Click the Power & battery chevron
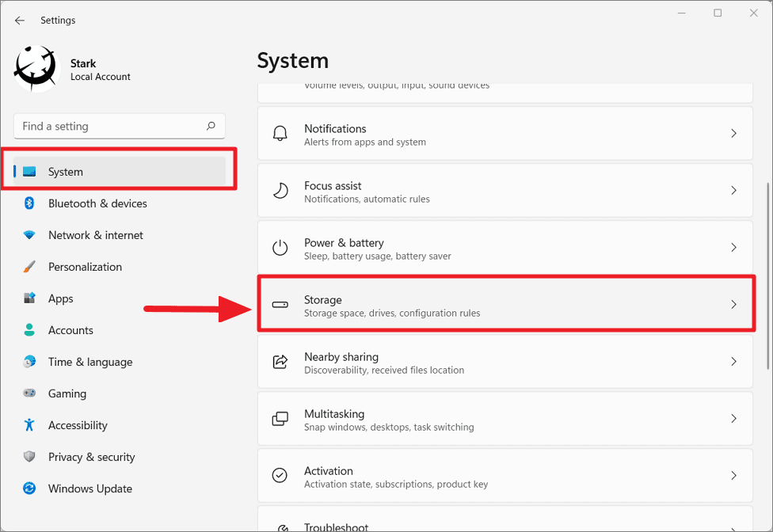 tap(733, 247)
